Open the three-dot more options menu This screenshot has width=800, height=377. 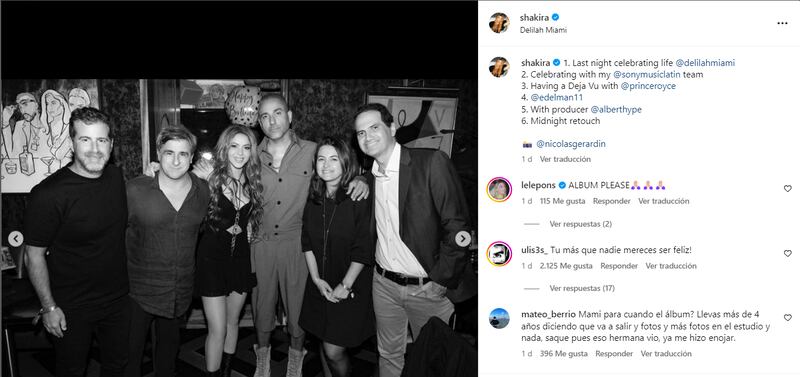(x=782, y=23)
